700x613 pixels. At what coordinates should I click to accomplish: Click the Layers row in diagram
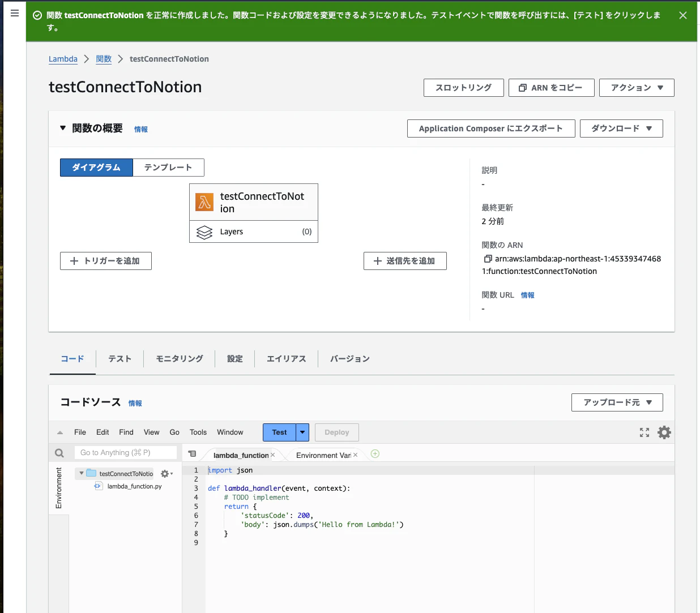pos(254,232)
